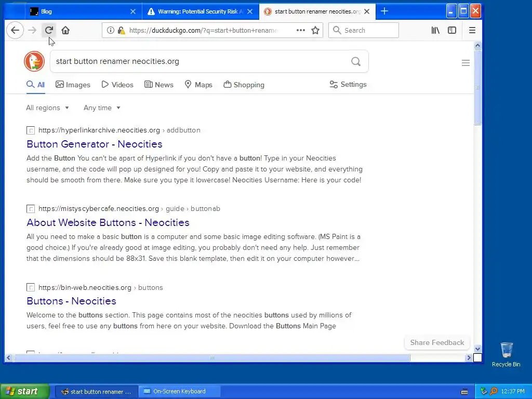Click the bin-web result favicon
Viewport: 532px width, 399px height.
(x=31, y=287)
